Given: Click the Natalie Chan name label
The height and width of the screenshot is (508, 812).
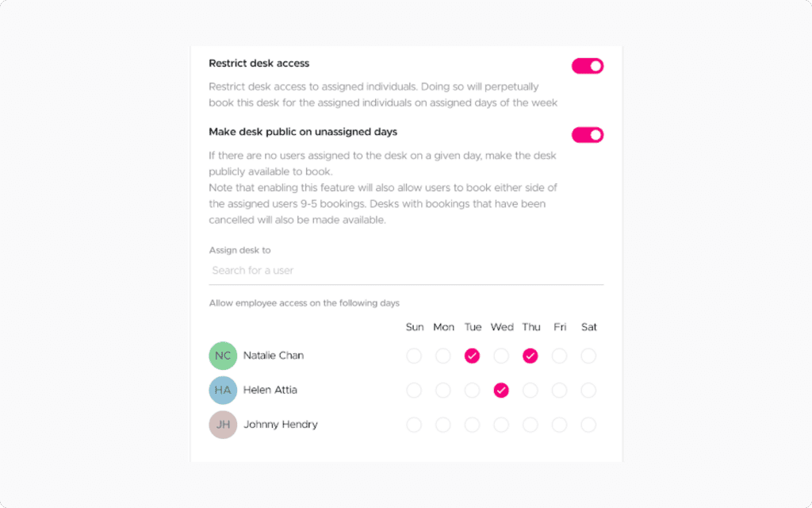Looking at the screenshot, I should pyautogui.click(x=274, y=356).
